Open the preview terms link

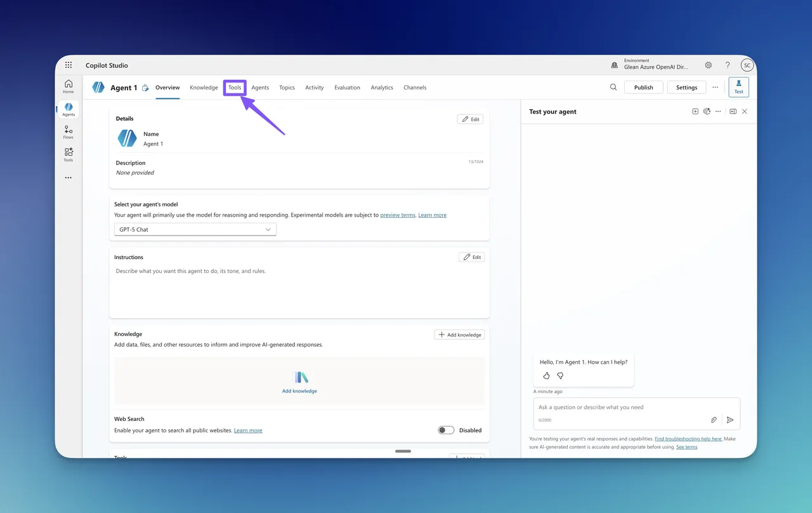[x=398, y=215]
